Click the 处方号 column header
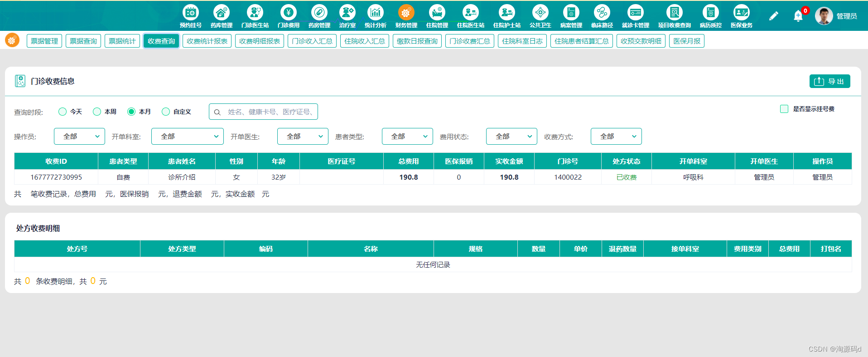This screenshot has height=357, width=868. [77, 249]
